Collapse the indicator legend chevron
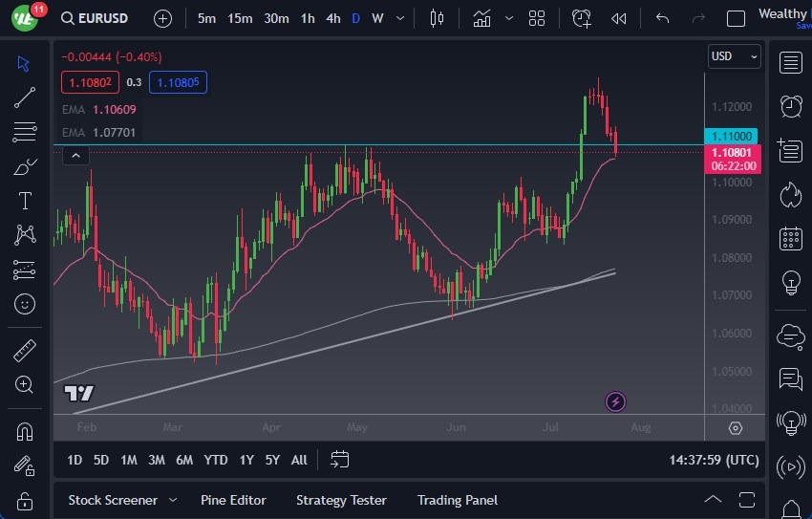This screenshot has width=812, height=519. click(x=75, y=155)
